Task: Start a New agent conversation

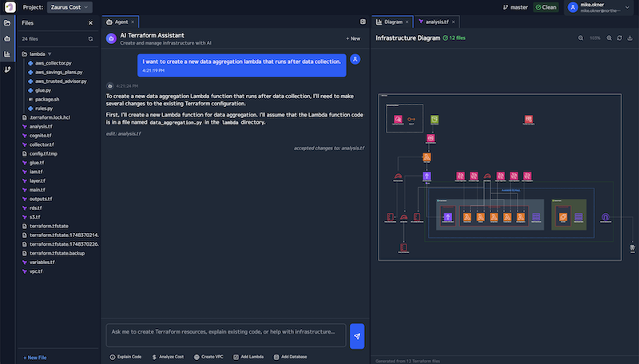Action: pos(353,38)
